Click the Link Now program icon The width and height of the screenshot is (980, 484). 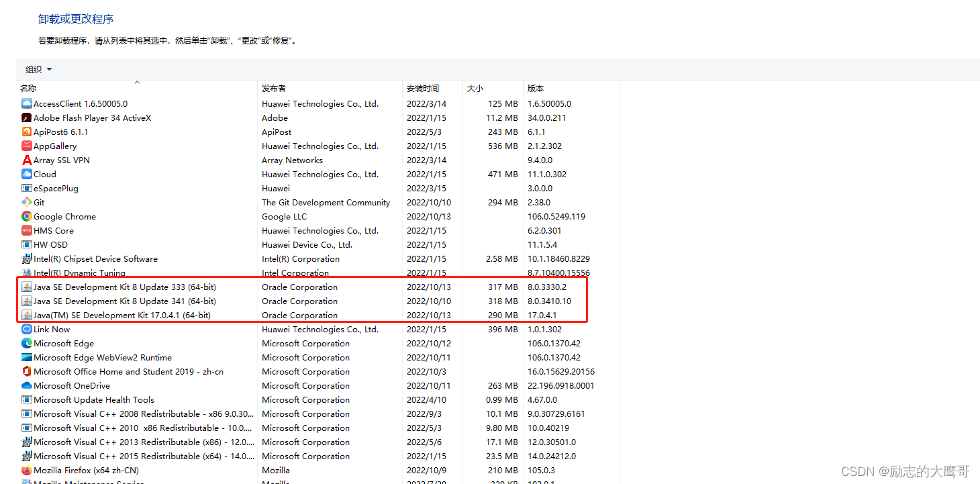27,329
